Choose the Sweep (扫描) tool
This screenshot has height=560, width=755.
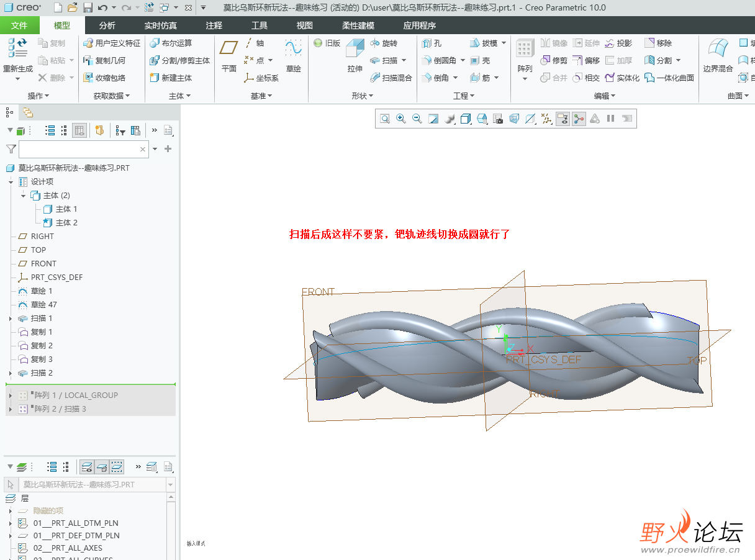click(384, 60)
